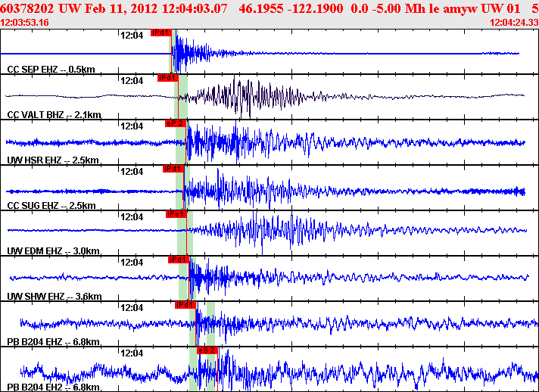
Task: Select the iPd1 pick flag on UW SHW trace
Action: 179,260
